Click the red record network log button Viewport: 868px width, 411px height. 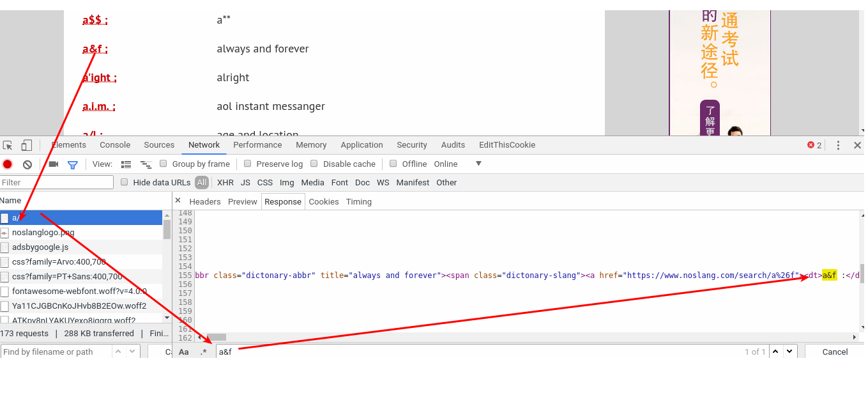pyautogui.click(x=7, y=164)
